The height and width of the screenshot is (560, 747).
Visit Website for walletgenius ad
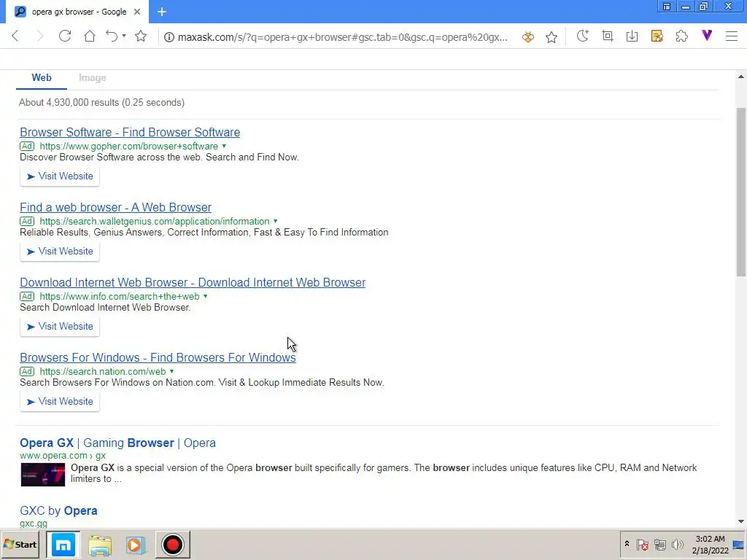(x=60, y=252)
